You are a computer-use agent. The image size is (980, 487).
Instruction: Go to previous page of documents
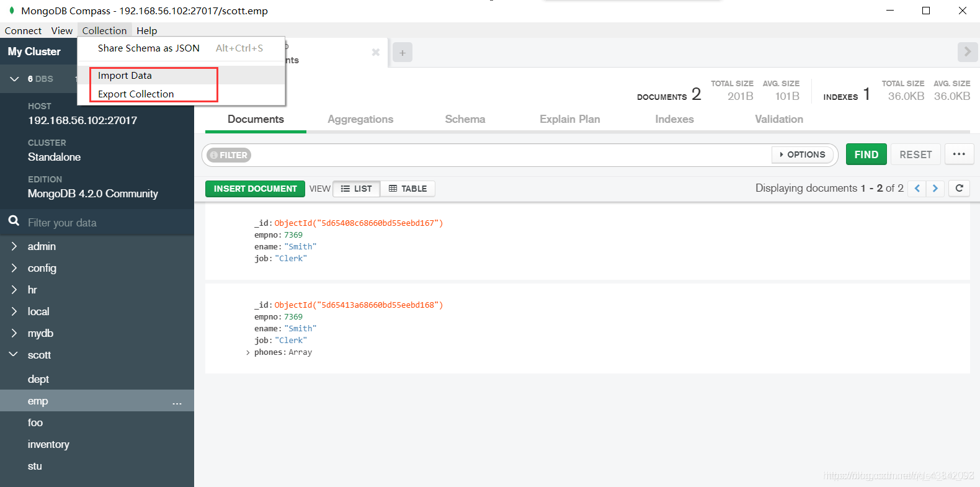917,188
